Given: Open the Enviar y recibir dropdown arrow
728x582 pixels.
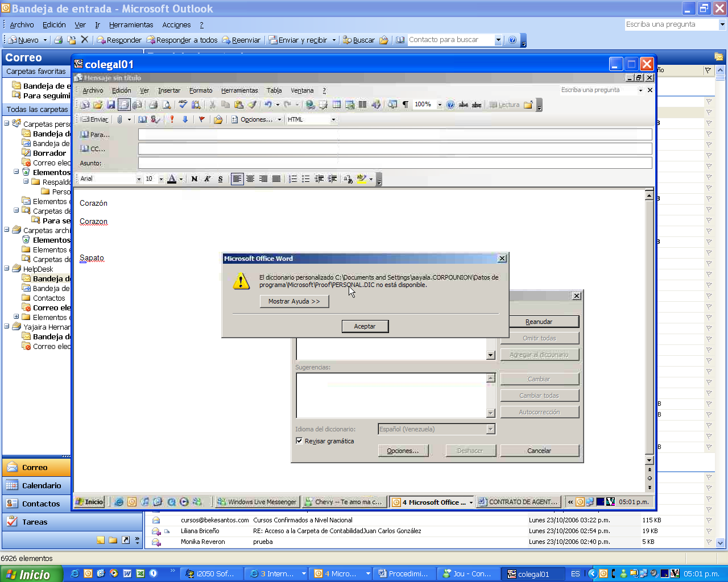Looking at the screenshot, I should 334,40.
